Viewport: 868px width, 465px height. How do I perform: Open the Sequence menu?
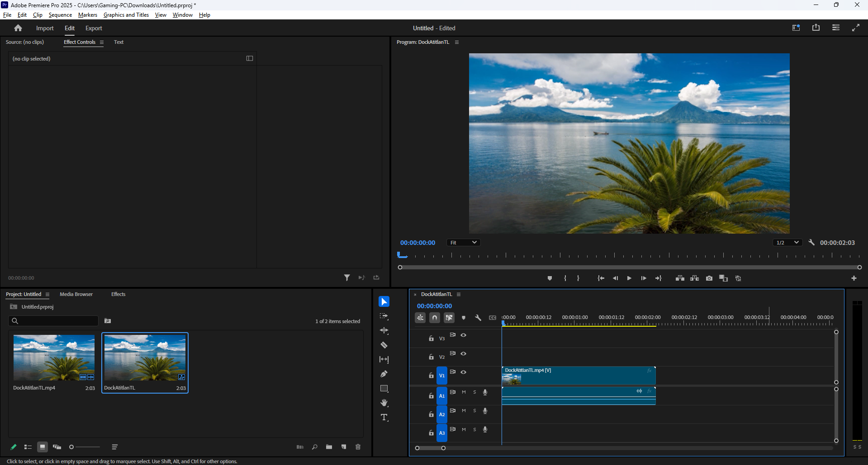point(60,15)
